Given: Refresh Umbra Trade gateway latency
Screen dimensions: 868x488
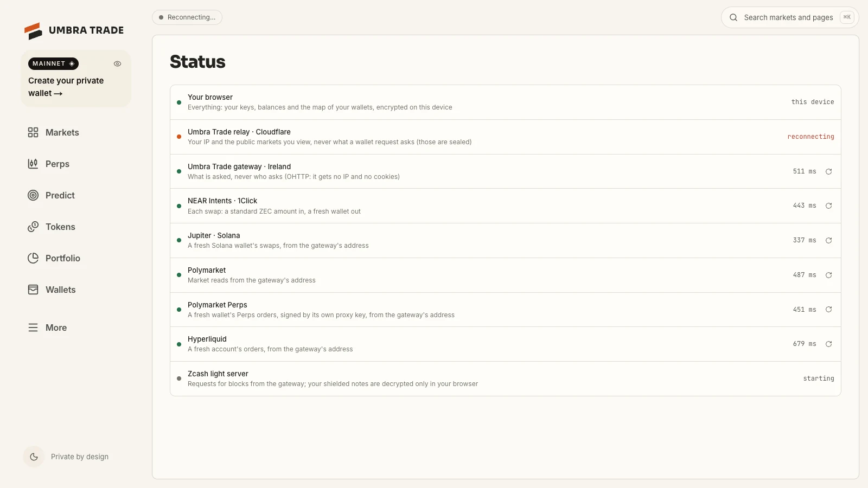Looking at the screenshot, I should coord(828,171).
